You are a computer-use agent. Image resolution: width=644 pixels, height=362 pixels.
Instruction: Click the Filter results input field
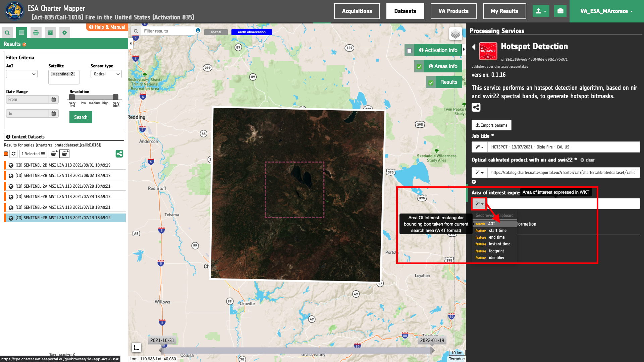[x=168, y=31]
